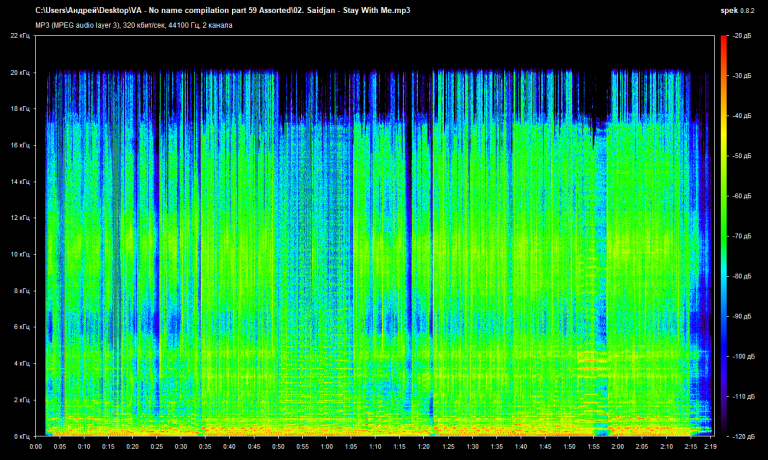The image size is (768, 460).
Task: Click the 2:05 time axis label
Action: point(643,447)
